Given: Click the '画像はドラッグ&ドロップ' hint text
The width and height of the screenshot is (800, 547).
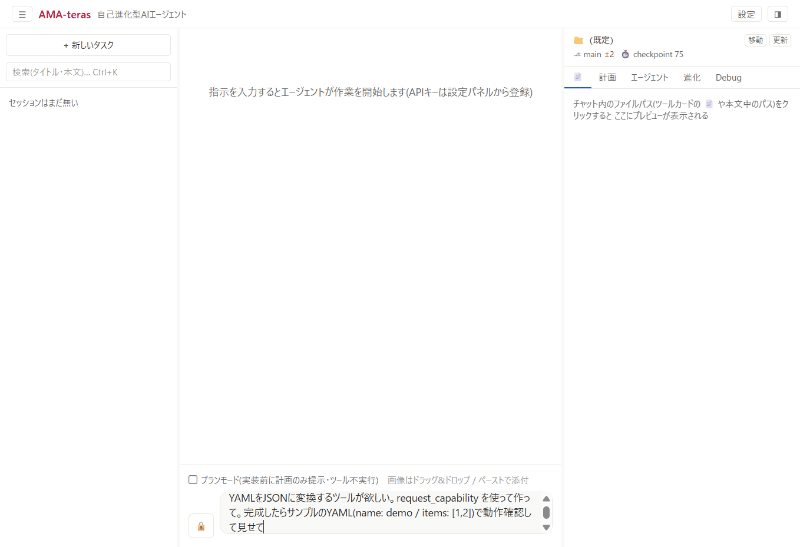Looking at the screenshot, I should 429,480.
